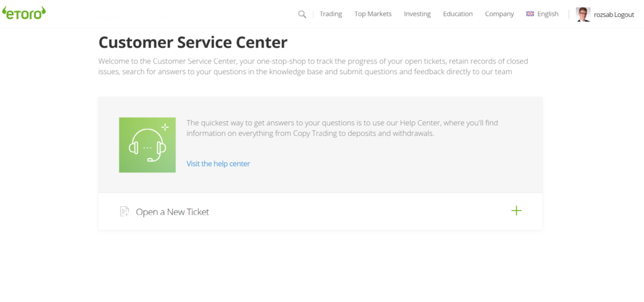Follow the Visit the help center link

coord(218,164)
